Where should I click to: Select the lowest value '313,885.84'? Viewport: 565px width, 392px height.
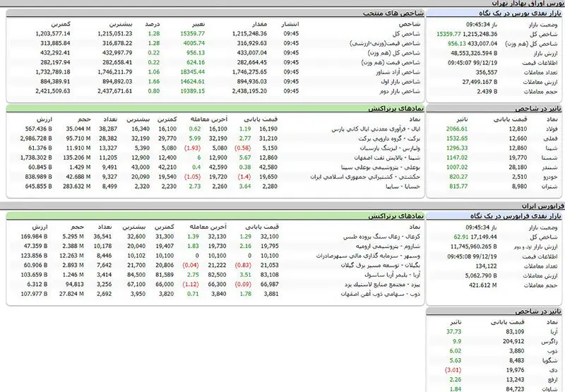[55, 43]
